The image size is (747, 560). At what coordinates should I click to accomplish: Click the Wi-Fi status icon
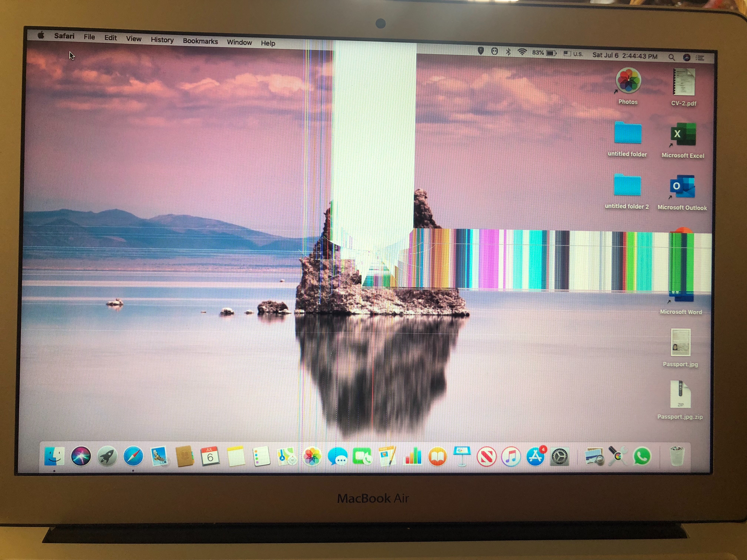point(522,52)
